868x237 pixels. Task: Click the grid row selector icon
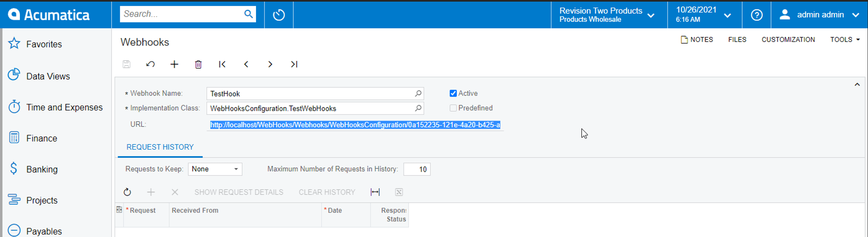119,210
